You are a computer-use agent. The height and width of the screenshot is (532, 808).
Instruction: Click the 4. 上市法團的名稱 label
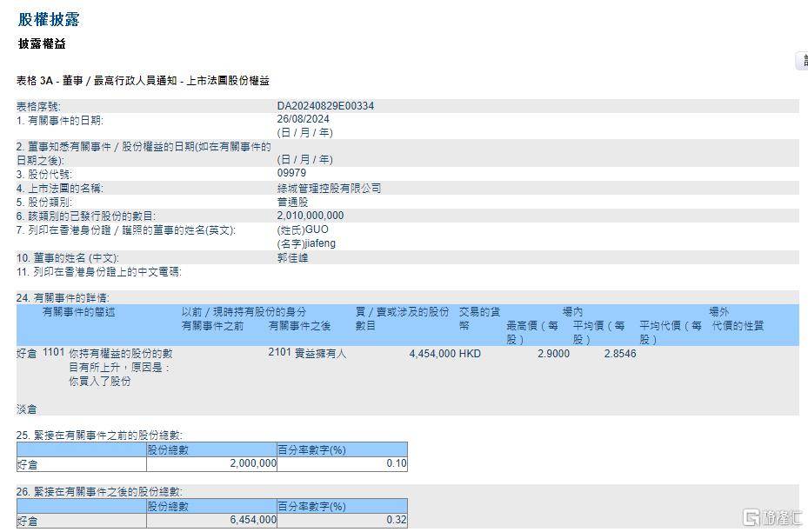tap(59, 189)
